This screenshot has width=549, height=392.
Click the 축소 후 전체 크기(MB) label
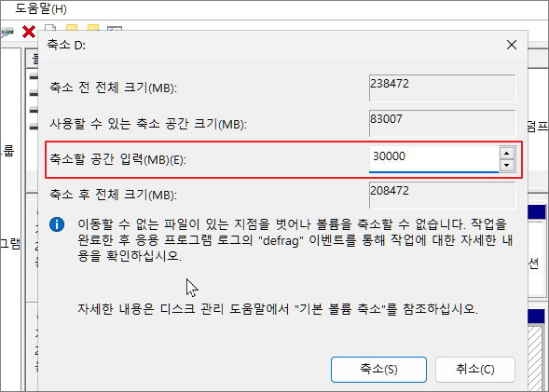click(113, 195)
